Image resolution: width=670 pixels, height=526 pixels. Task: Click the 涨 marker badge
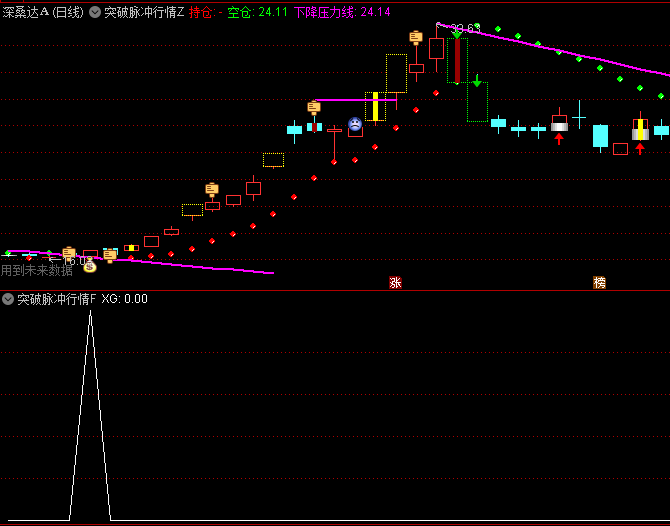coord(395,282)
